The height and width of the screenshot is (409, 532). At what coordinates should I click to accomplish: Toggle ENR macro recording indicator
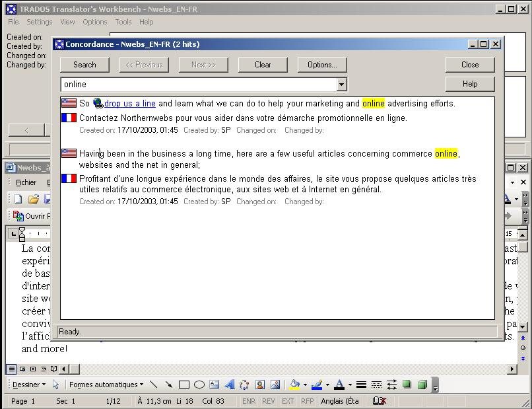click(x=248, y=401)
